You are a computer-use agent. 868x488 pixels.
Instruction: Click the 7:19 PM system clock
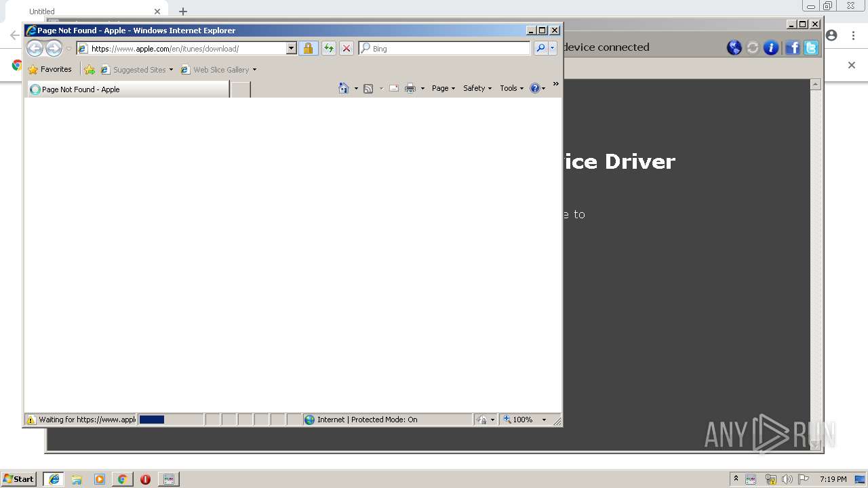pos(833,479)
